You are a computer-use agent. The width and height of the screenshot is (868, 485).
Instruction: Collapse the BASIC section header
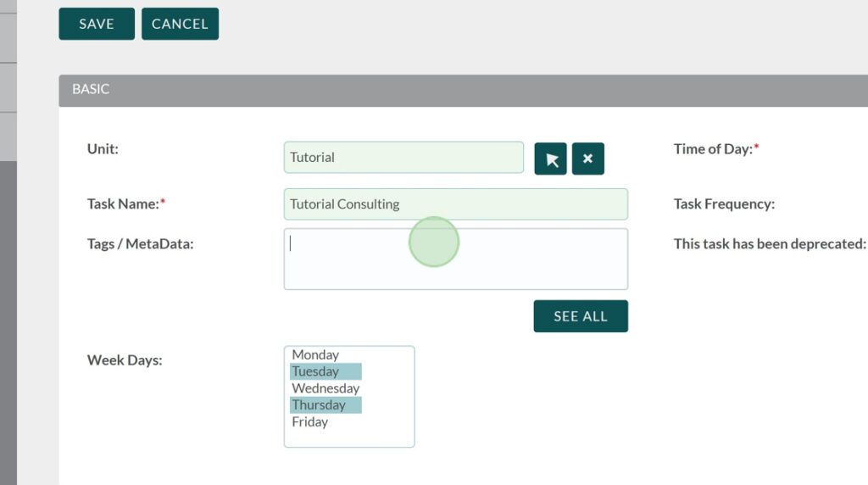tap(91, 89)
